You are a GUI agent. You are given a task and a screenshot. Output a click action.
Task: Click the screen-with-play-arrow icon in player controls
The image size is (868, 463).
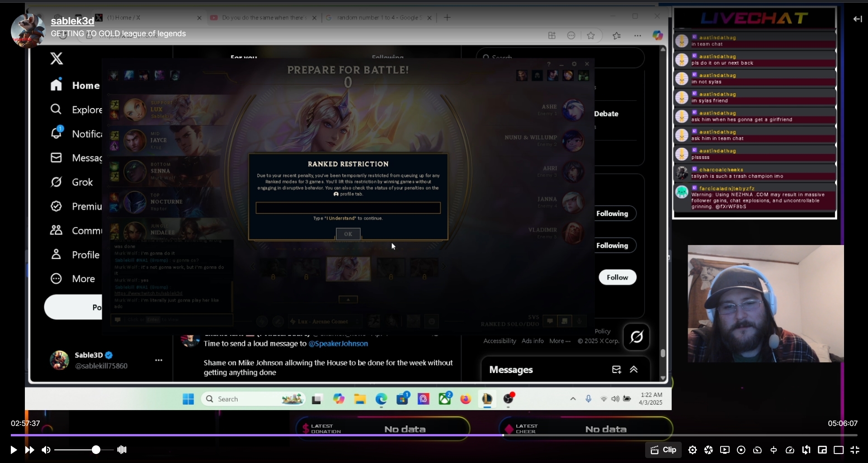coord(725,450)
